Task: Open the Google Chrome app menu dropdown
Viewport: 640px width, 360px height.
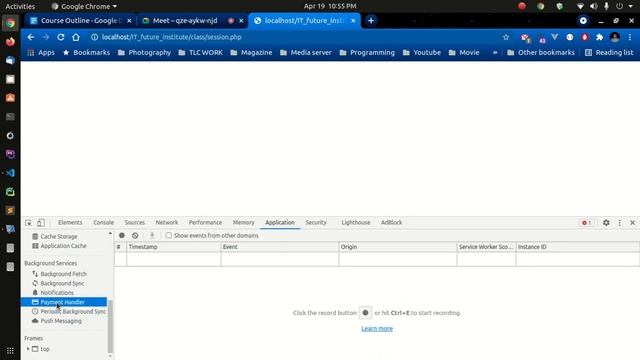Action: pos(84,6)
